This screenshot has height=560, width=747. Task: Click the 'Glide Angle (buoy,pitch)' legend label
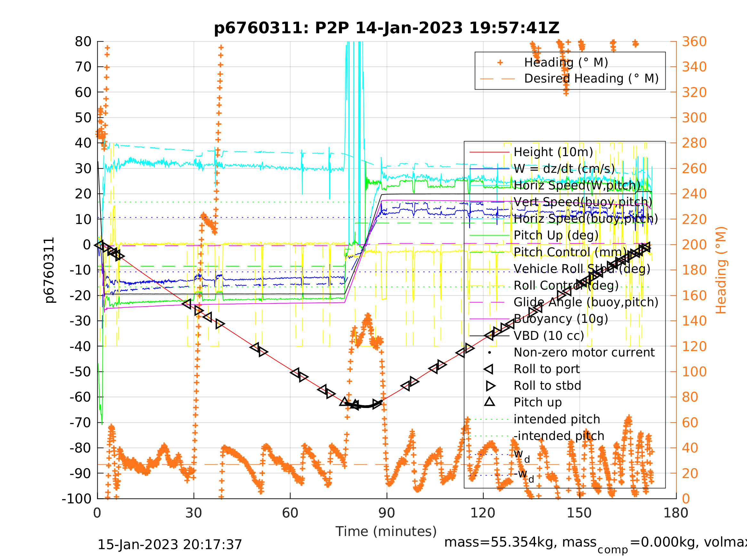pos(586,302)
